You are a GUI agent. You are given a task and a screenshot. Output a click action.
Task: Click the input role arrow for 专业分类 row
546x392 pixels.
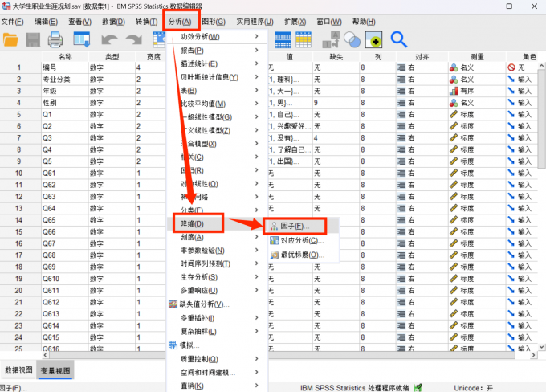point(511,80)
